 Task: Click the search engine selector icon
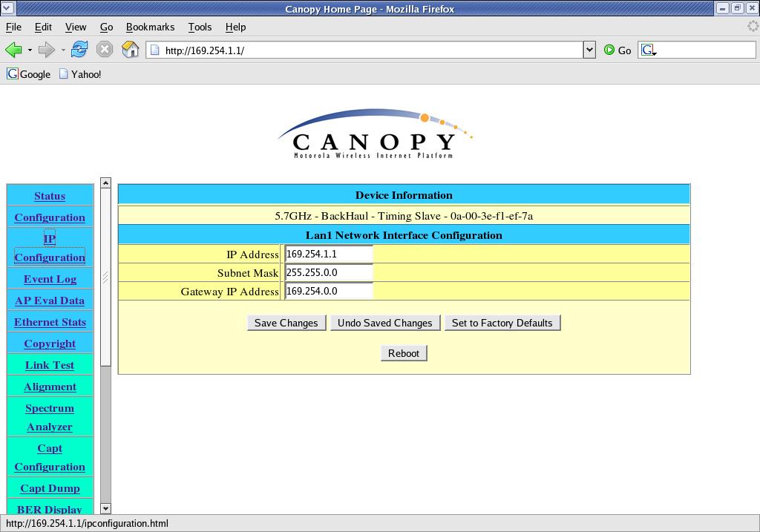(x=649, y=50)
